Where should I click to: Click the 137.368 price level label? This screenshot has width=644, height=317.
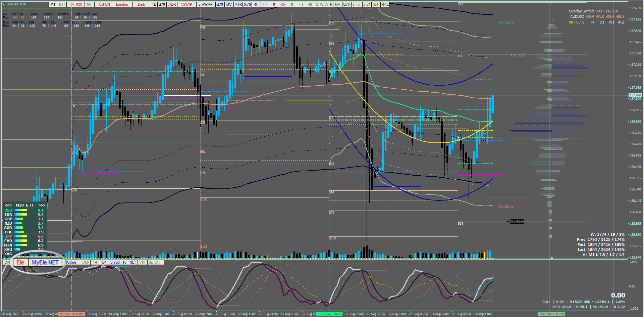[517, 55]
